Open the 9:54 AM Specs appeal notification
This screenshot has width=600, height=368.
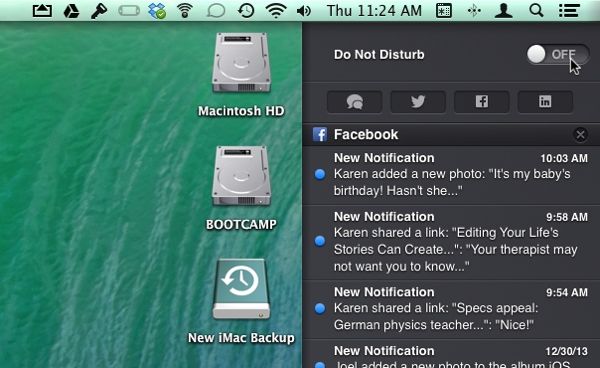point(451,309)
